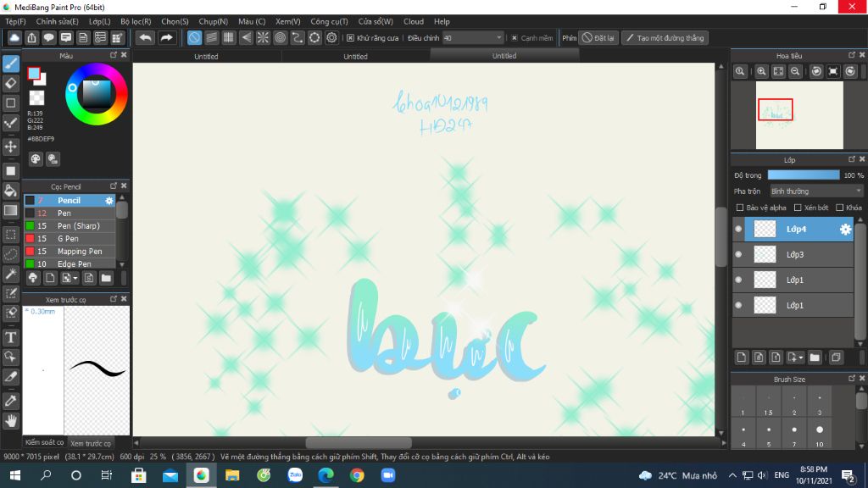This screenshot has width=868, height=488.
Task: Open the color palette icon under hex code
Action: coord(36,159)
